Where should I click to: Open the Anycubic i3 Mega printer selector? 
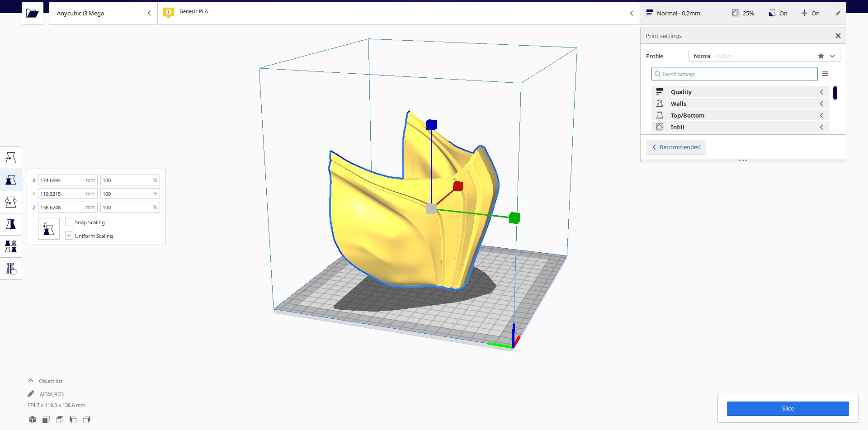tap(103, 13)
